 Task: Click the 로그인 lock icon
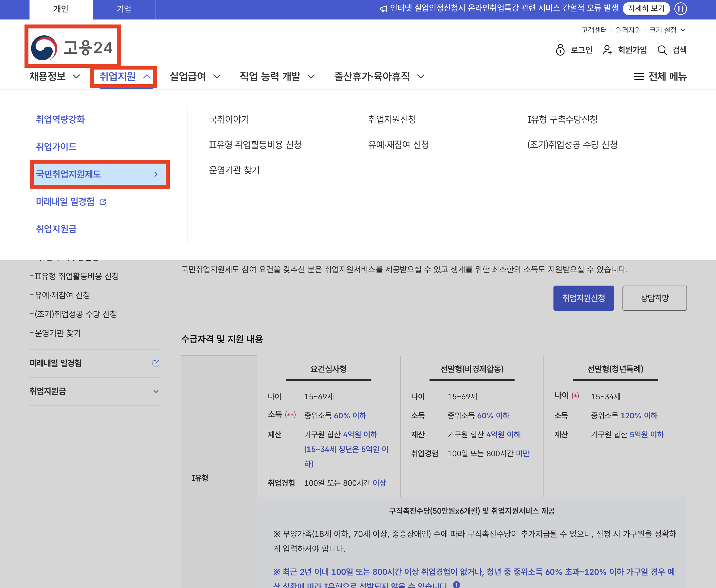[x=560, y=50]
